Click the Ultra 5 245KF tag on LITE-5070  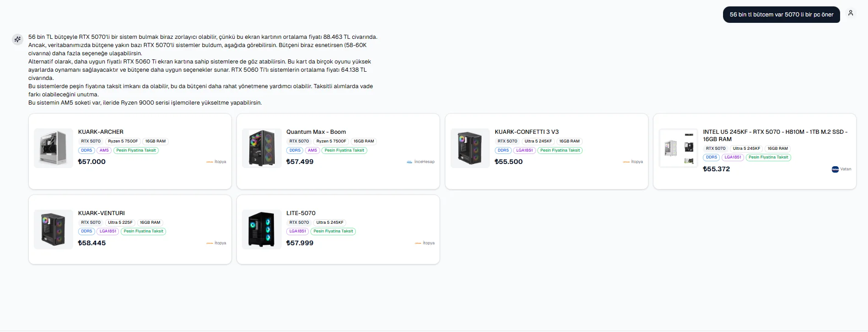click(x=330, y=222)
